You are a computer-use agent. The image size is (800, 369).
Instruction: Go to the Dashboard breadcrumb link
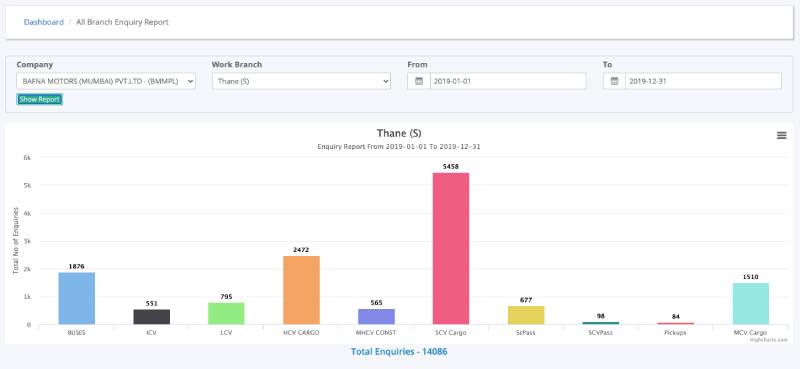pos(44,22)
